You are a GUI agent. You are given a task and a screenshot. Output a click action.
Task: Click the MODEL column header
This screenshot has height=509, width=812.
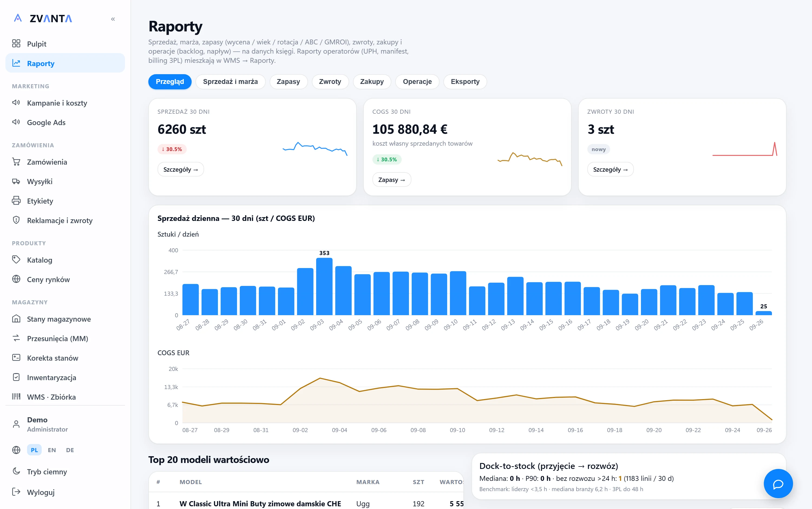coord(191,482)
